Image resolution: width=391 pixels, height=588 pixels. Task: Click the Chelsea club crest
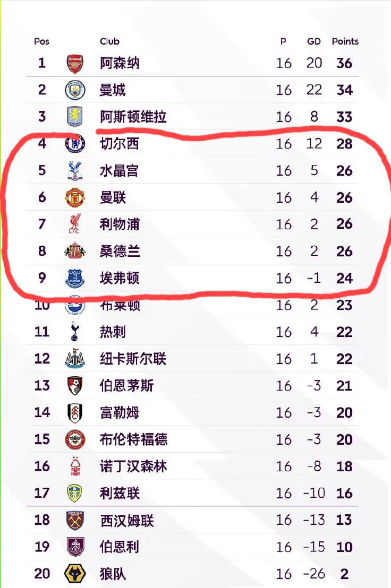click(x=75, y=144)
